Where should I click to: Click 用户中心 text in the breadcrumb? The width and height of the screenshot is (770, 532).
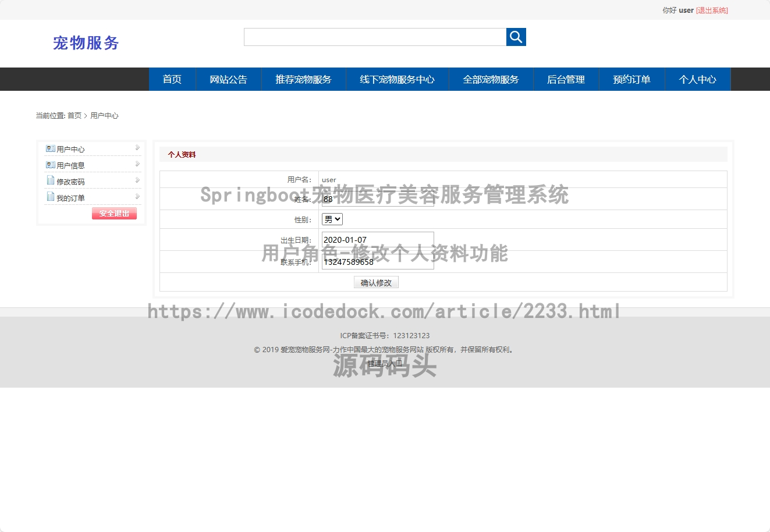pyautogui.click(x=104, y=116)
